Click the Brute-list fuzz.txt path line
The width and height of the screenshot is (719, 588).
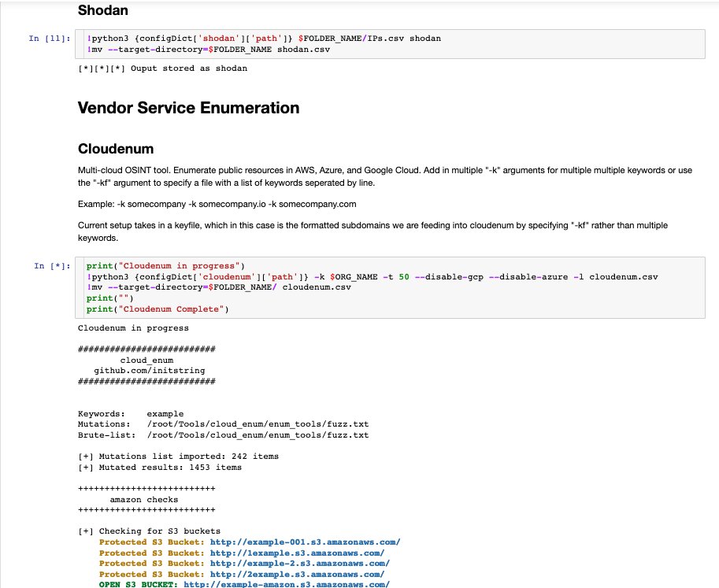224,435
